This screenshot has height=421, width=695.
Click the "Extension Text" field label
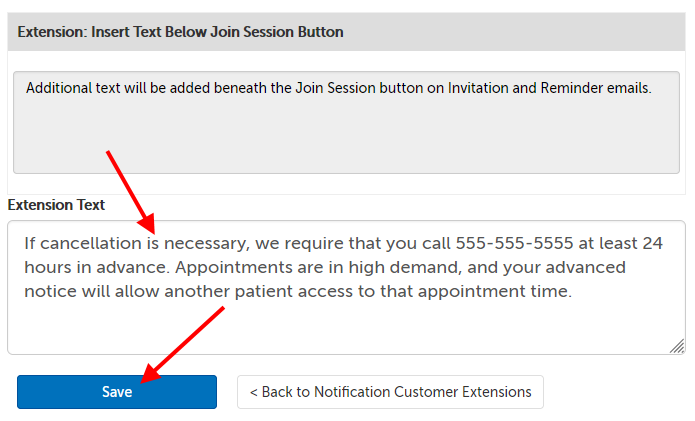pos(56,205)
